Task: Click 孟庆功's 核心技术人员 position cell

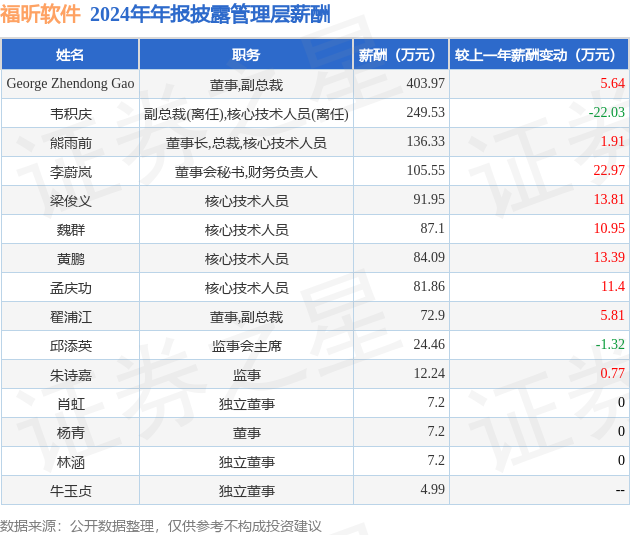Action: (246, 288)
